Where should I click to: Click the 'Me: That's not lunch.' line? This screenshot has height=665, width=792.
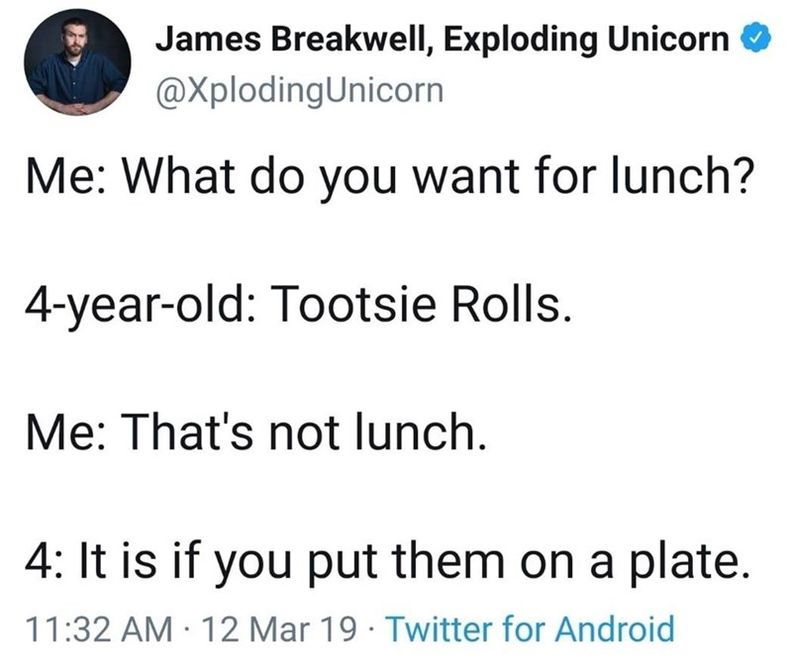(257, 432)
